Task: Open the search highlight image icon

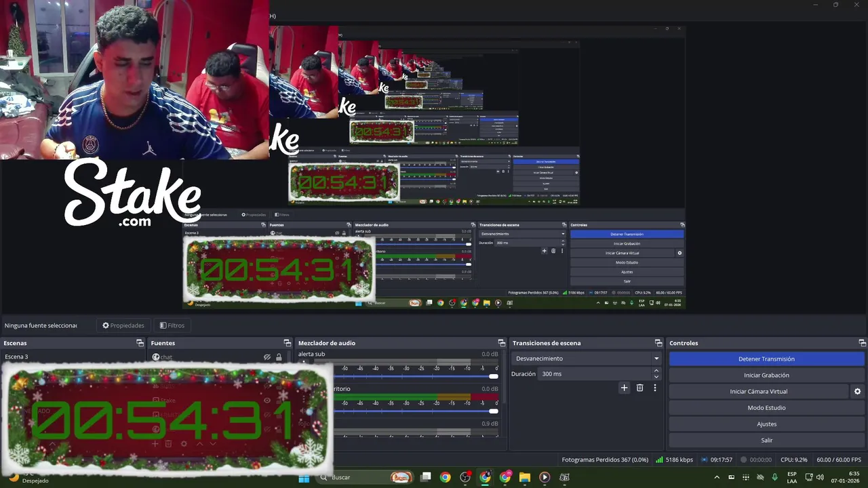Action: tap(401, 477)
